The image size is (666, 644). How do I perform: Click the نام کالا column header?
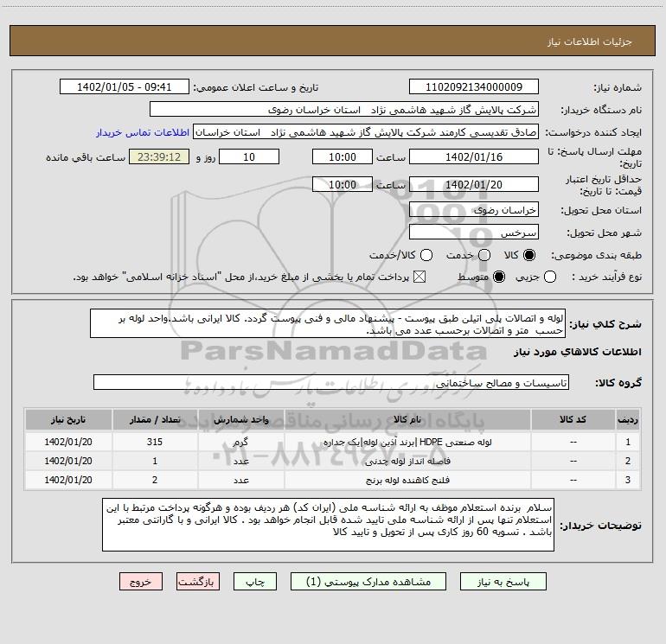407,419
